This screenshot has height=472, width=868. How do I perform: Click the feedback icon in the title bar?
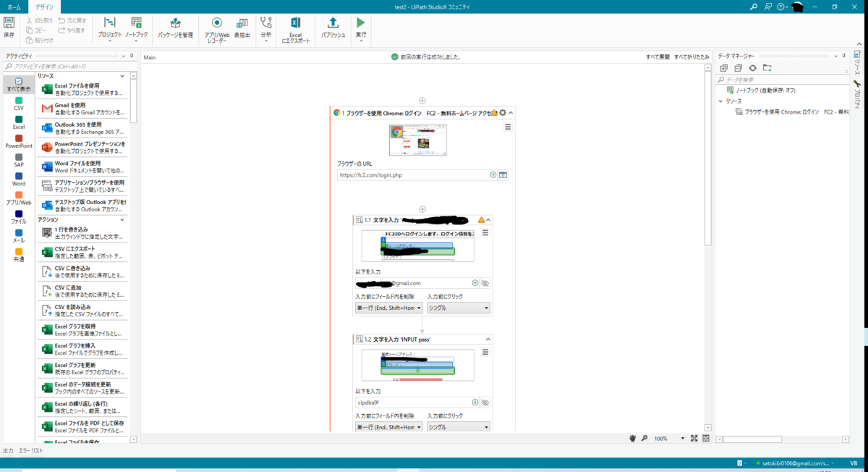(767, 7)
